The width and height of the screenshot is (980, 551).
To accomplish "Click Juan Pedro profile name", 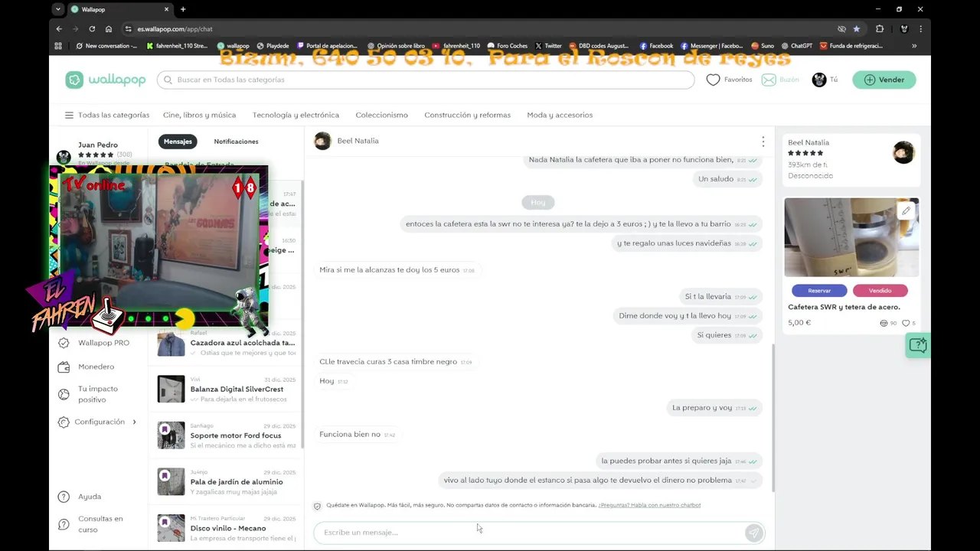I will click(98, 145).
